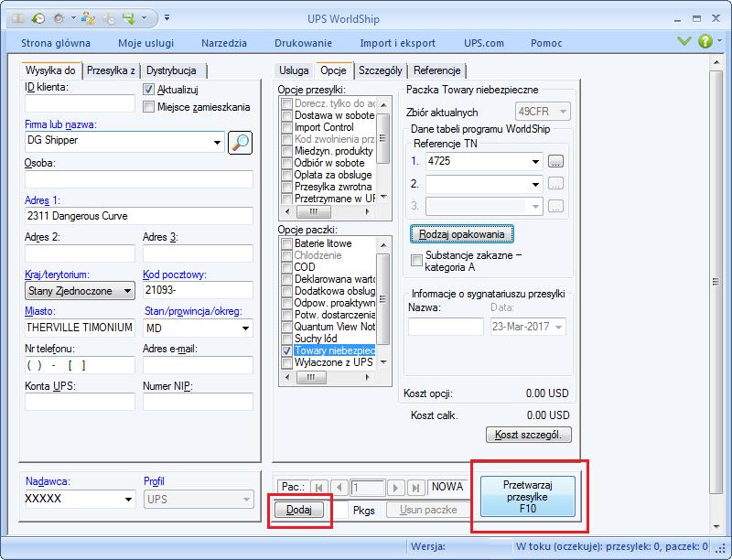The width and height of the screenshot is (732, 560).
Task: Open Moje uslugi menu
Action: [x=145, y=43]
